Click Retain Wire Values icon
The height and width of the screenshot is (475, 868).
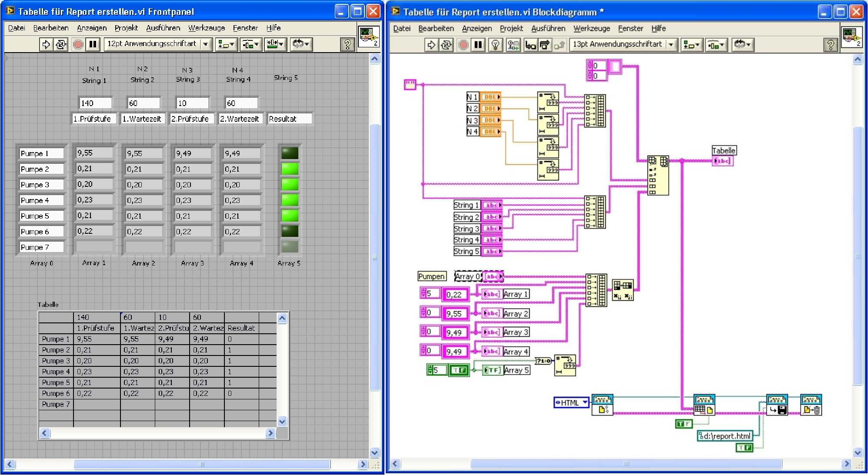click(x=513, y=45)
